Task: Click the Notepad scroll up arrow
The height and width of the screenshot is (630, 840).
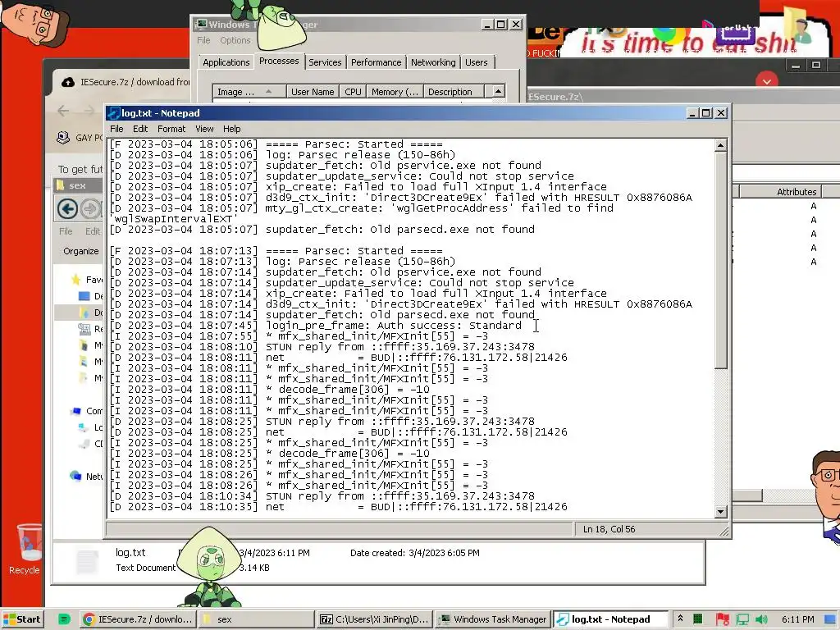Action: coord(720,145)
